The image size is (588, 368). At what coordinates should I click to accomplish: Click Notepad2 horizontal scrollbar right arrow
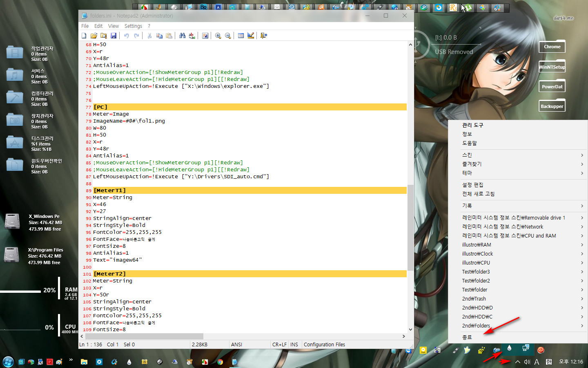[403, 336]
